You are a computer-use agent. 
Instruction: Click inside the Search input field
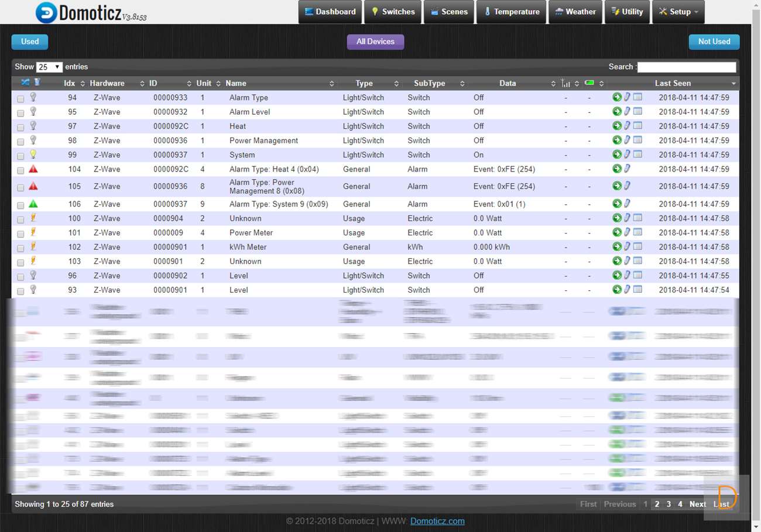686,67
